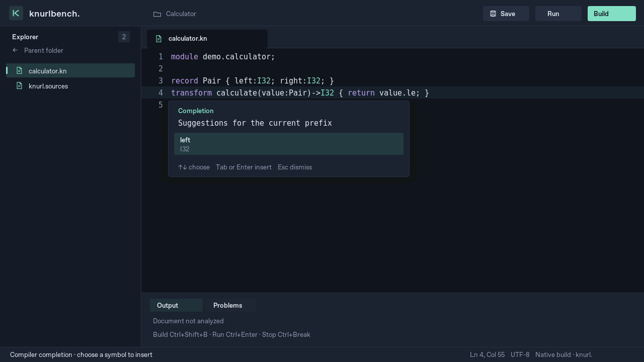Save the current file
This screenshot has height=362, width=644.
[506, 14]
